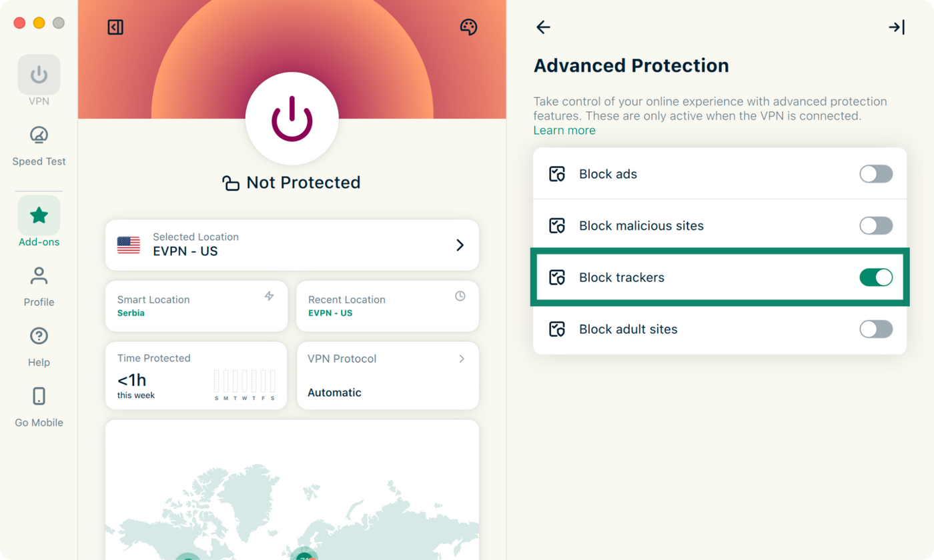Enable the Block adult sites toggle
Viewport: 934px width, 560px height.
click(876, 329)
